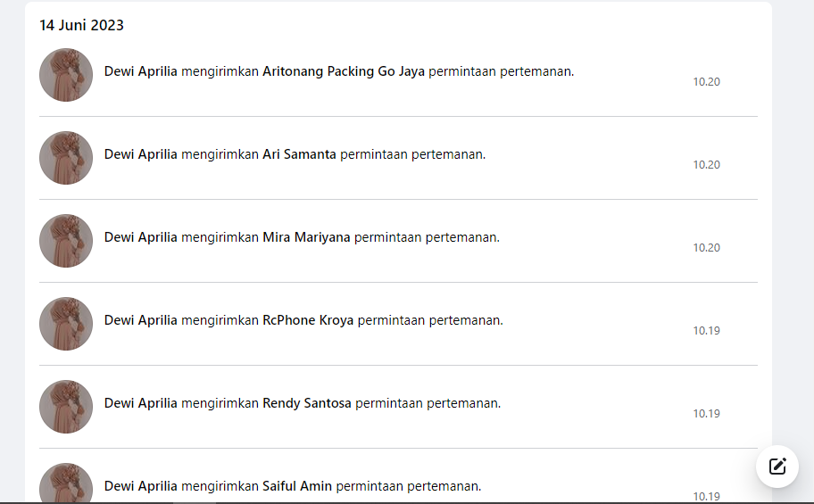The height and width of the screenshot is (504, 814).
Task: Click the 10.19 timestamp of the Rendy Santosa entry
Action: 707,414
